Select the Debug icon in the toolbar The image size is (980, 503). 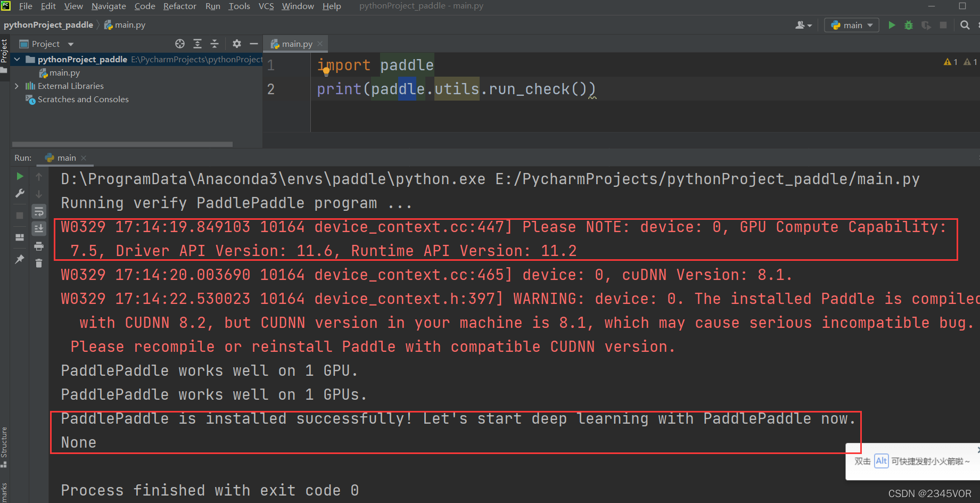[909, 25]
